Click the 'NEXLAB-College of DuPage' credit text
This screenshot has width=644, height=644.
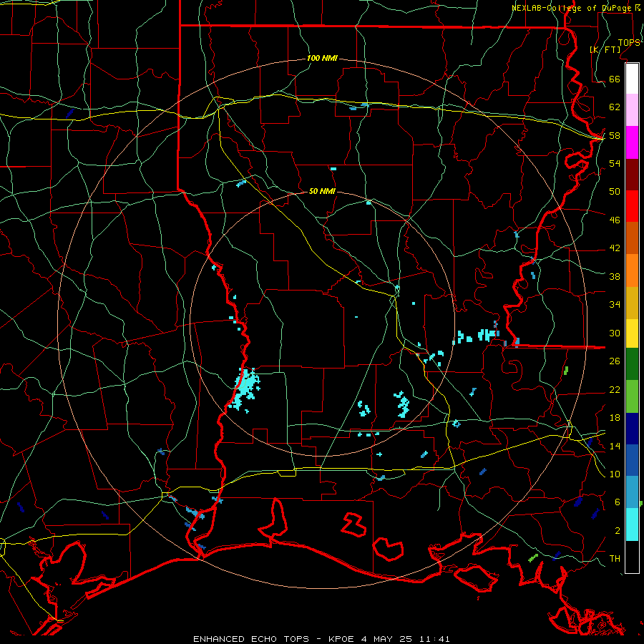point(573,8)
